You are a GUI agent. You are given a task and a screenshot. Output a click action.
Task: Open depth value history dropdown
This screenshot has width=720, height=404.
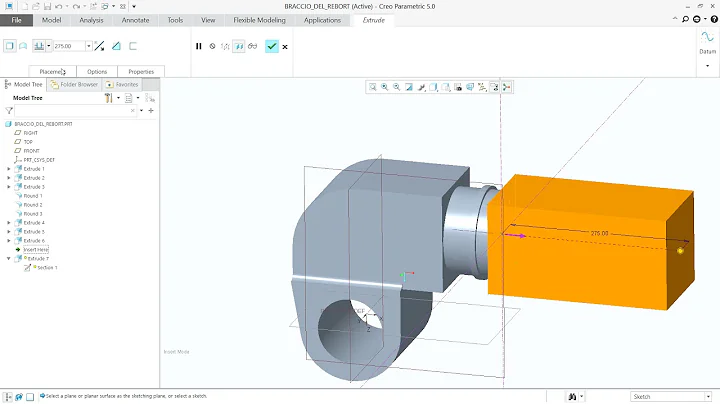[89, 46]
